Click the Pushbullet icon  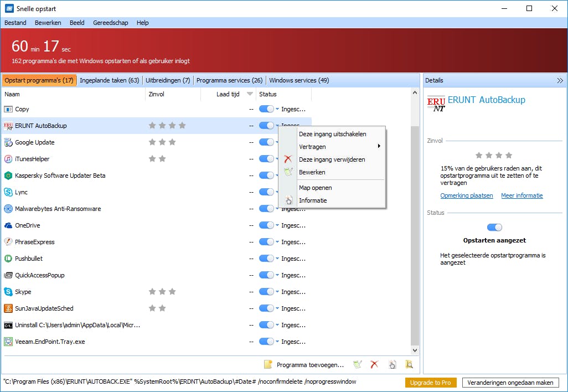pyautogui.click(x=8, y=259)
